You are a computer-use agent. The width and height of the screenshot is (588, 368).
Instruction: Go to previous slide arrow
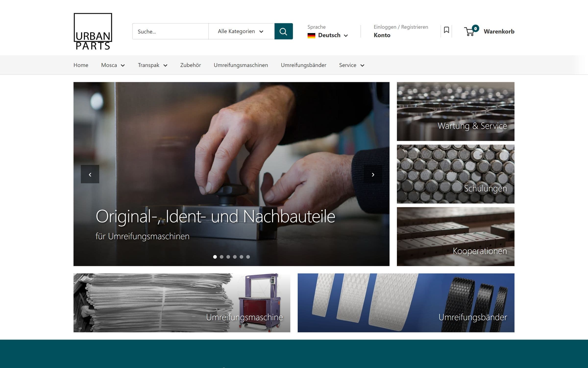[x=90, y=174]
